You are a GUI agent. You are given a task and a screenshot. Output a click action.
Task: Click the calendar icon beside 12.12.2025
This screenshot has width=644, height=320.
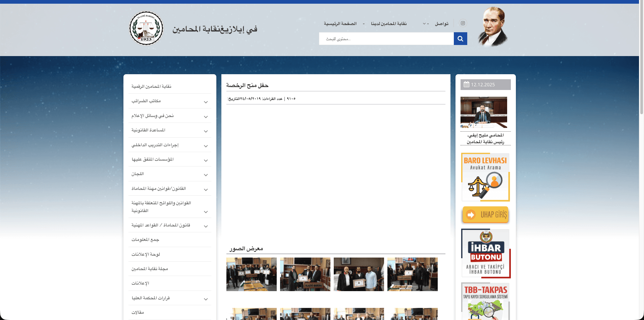click(466, 84)
